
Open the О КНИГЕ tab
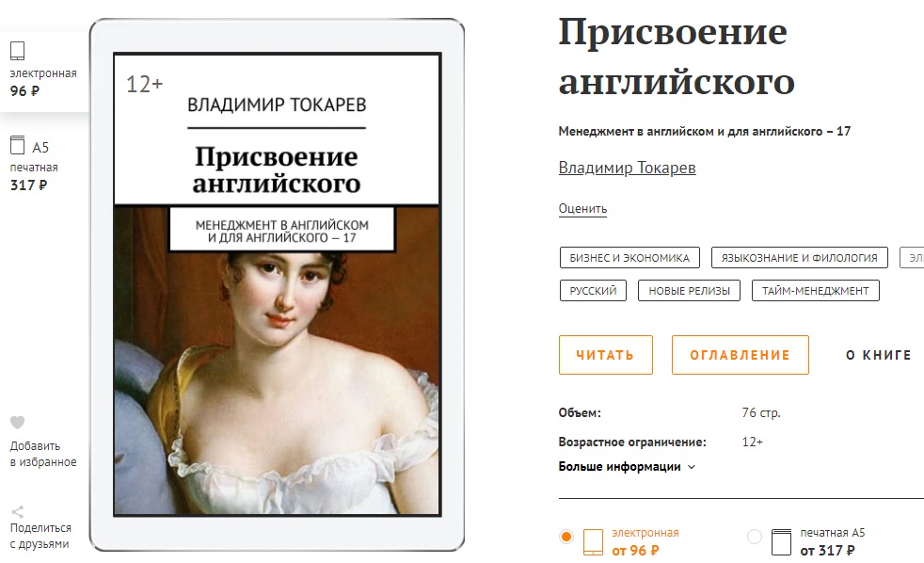(879, 355)
